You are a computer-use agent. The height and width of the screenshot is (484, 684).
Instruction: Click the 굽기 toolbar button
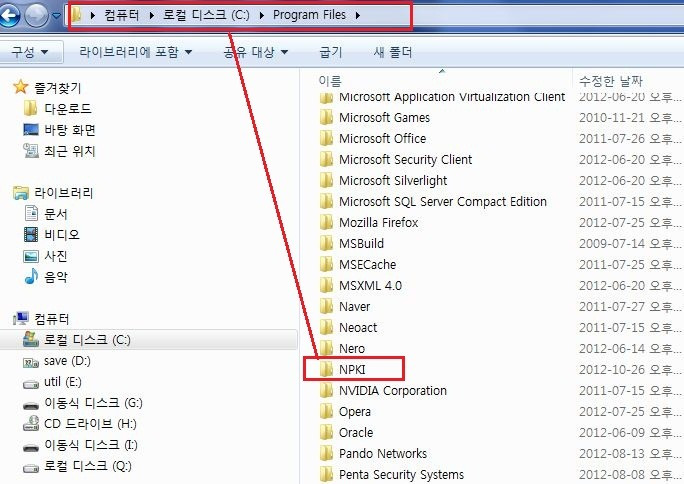331,52
